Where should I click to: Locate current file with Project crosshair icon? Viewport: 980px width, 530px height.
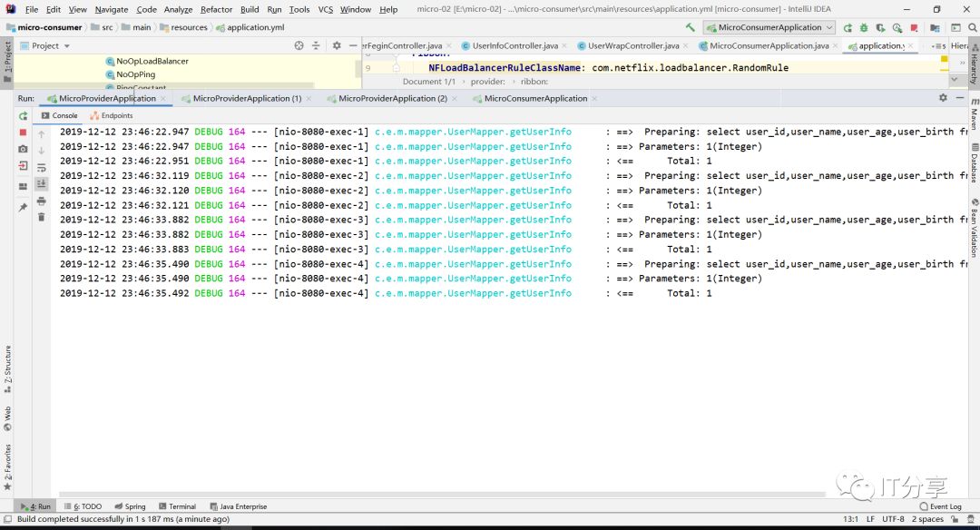click(299, 45)
